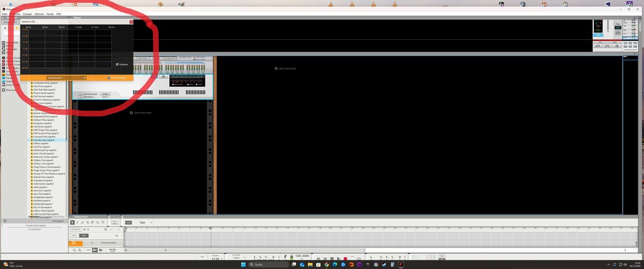Toggle the Loop button in transport
Screen dimensions: 644x269
click(358, 259)
